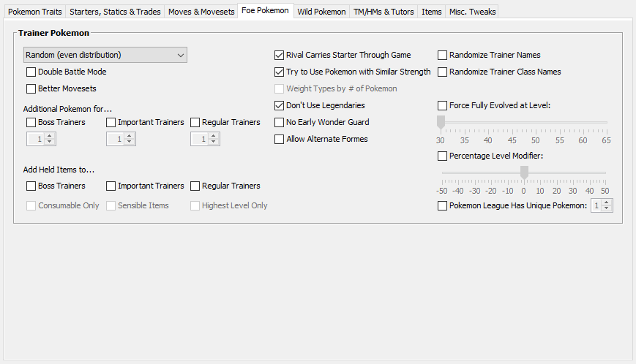This screenshot has height=364, width=636.
Task: Increase Pokemon League Unique Pokemon spinner value
Action: [607, 202]
